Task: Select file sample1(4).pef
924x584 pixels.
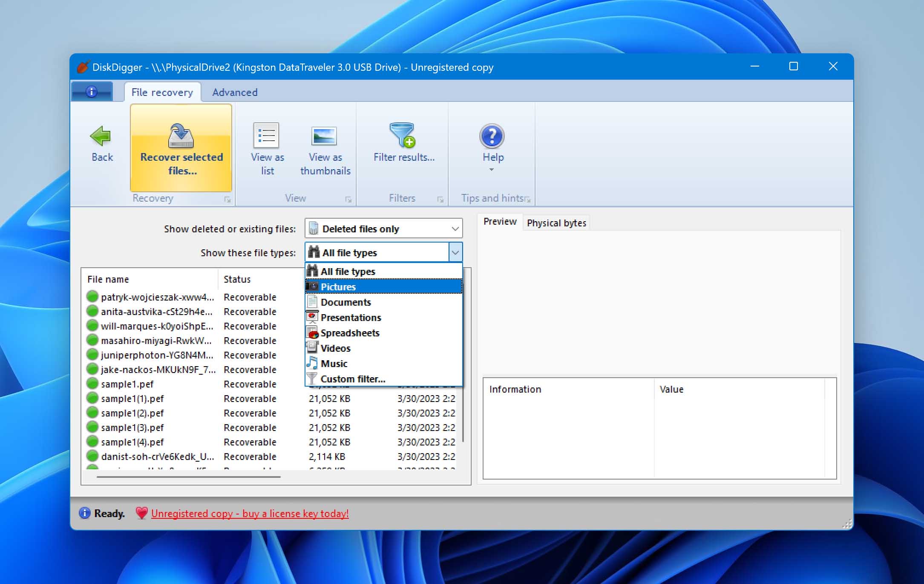Action: (x=132, y=442)
